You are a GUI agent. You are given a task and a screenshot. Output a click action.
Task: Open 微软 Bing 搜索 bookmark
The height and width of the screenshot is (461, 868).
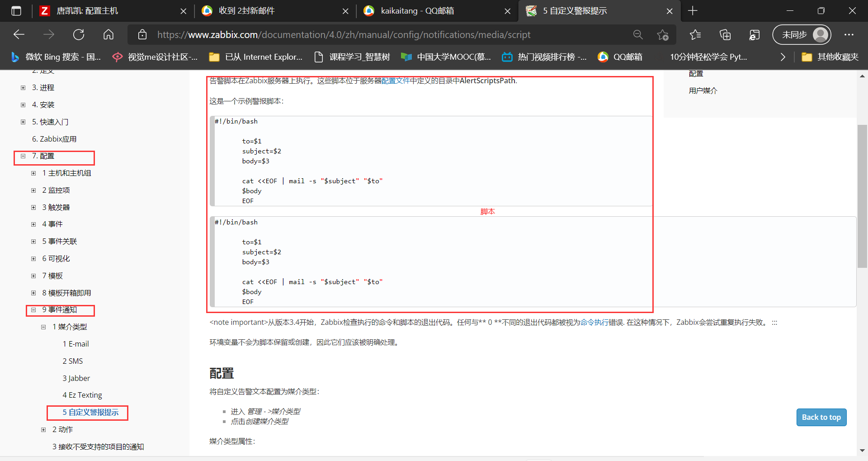point(56,57)
